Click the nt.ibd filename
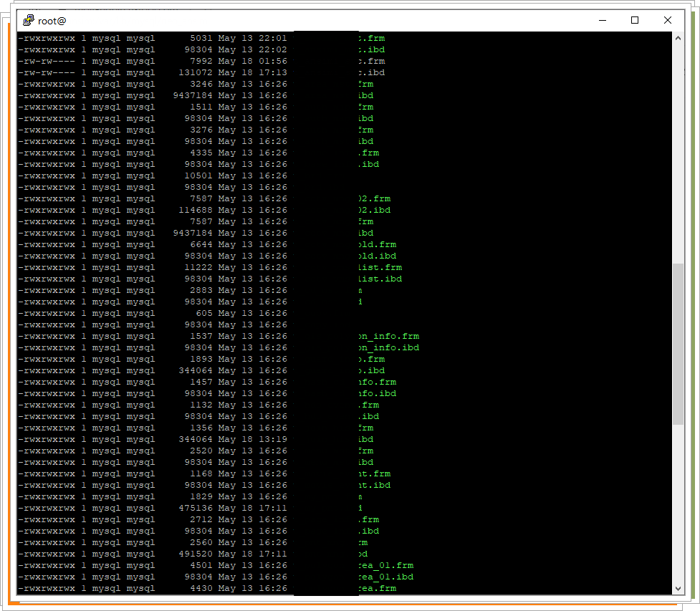The width and height of the screenshot is (700, 611). [375, 485]
